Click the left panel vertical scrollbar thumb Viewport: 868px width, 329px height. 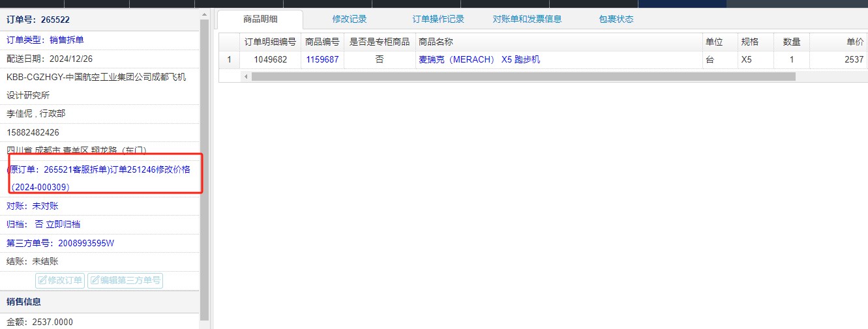[205, 170]
